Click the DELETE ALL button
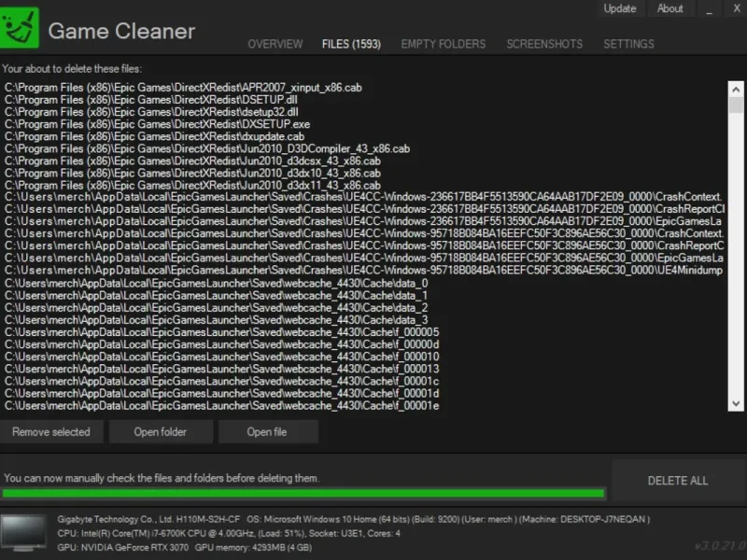Image resolution: width=747 pixels, height=560 pixels. coord(678,481)
